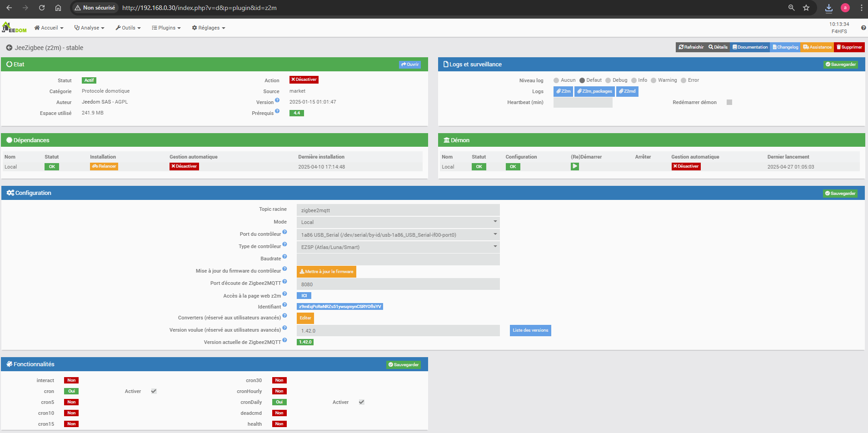The height and width of the screenshot is (433, 868).
Task: Toggle Activer checkbox for cron
Action: [154, 391]
